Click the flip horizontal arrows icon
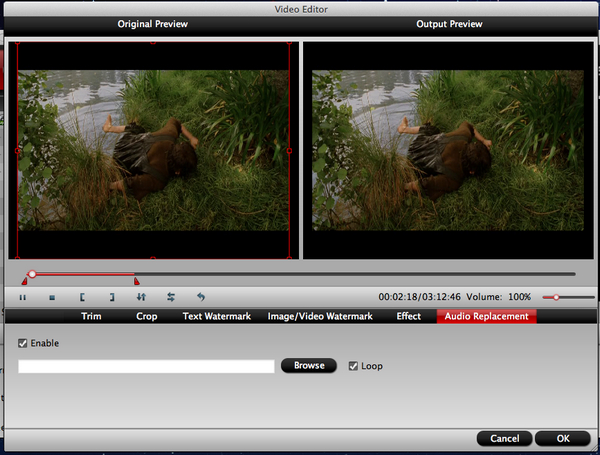Screen dimensions: 600x455 pyautogui.click(x=171, y=297)
